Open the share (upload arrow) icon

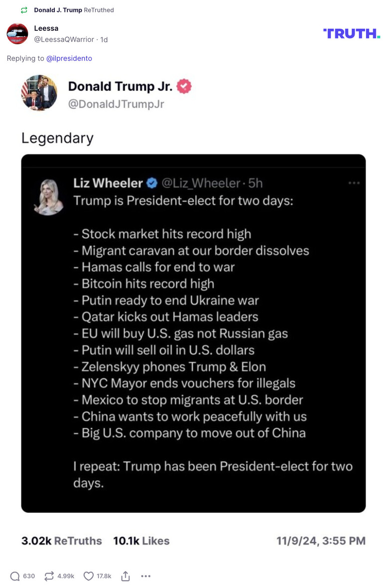point(125,576)
